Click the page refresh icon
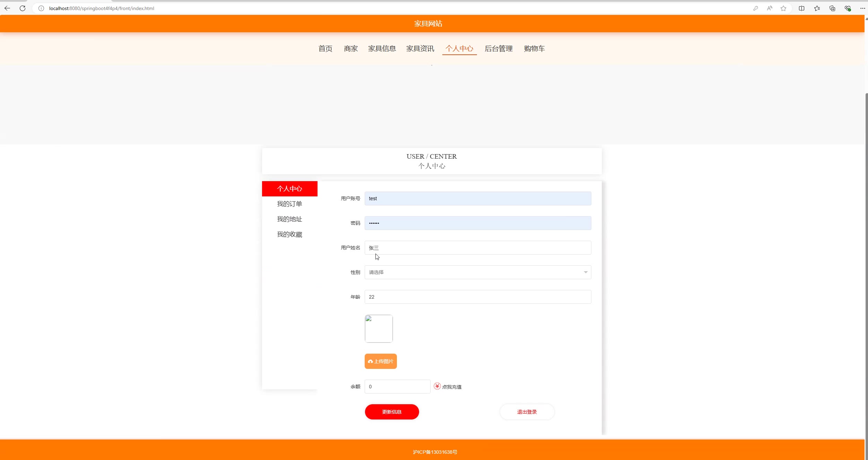Viewport: 868px width, 460px height. point(23,8)
